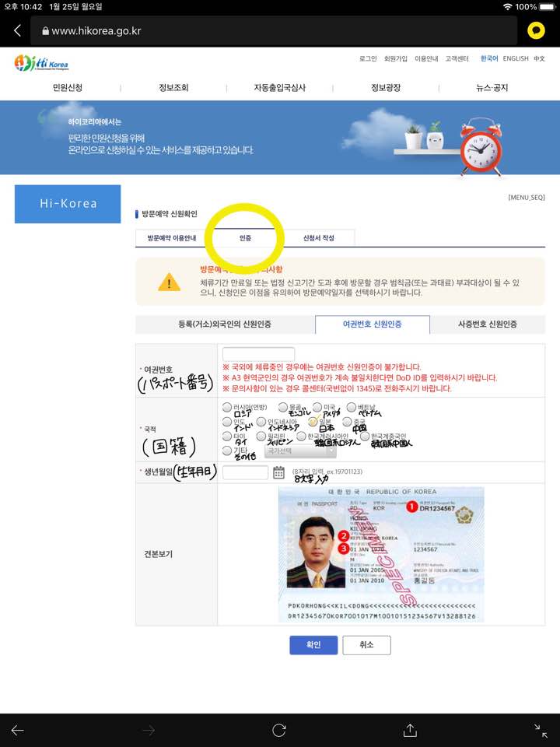This screenshot has height=747, width=560.
Task: Select 필리핀 nationality radio button
Action: (261, 437)
